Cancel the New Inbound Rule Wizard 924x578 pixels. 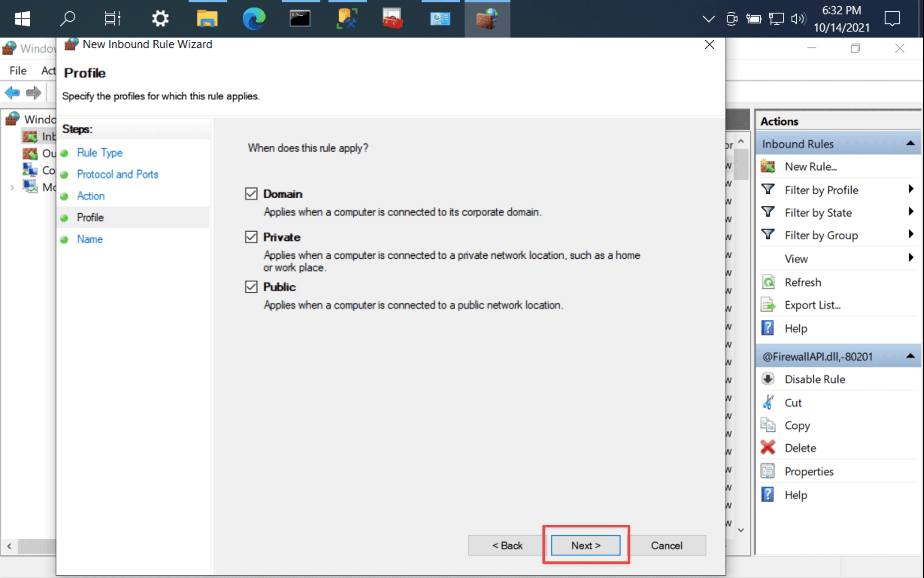(666, 545)
